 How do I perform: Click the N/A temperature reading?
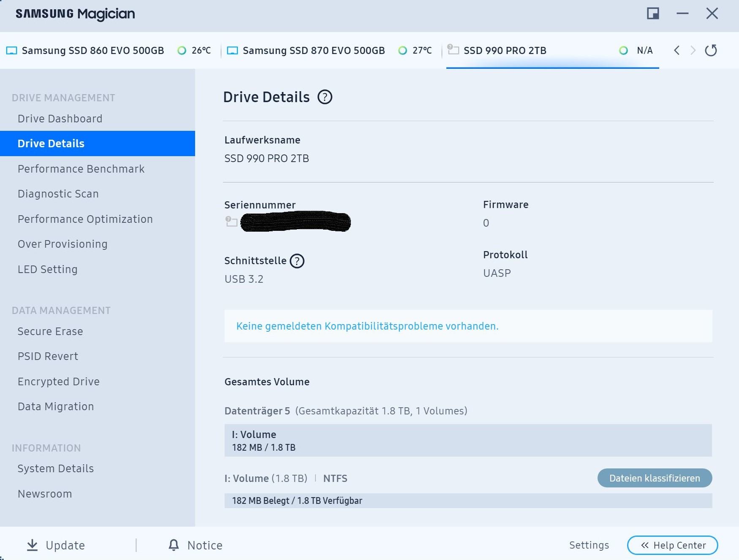[x=645, y=51]
